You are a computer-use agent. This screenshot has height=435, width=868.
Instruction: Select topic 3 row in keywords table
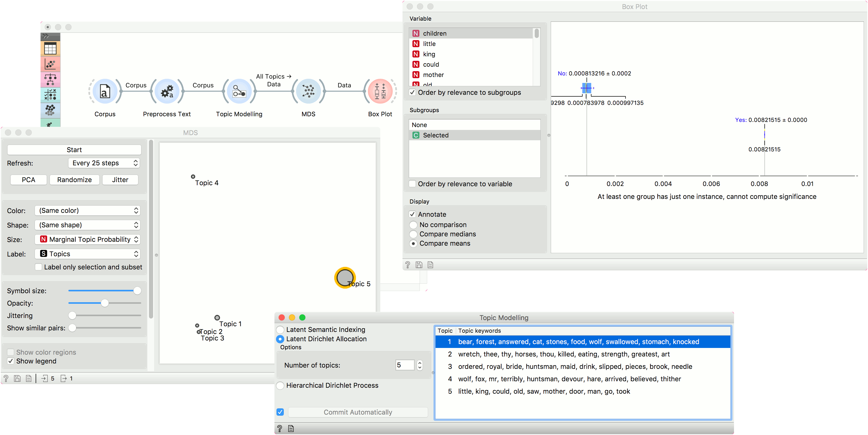[574, 367]
